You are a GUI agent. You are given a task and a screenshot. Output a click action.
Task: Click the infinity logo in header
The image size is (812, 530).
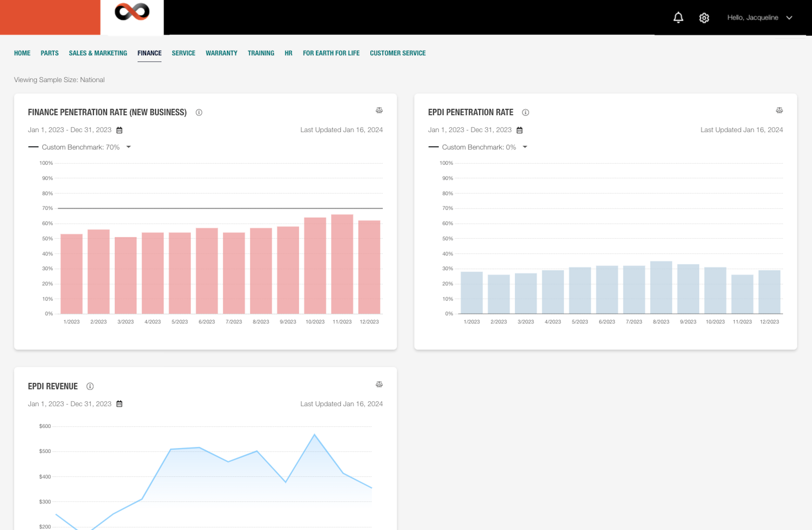click(132, 12)
